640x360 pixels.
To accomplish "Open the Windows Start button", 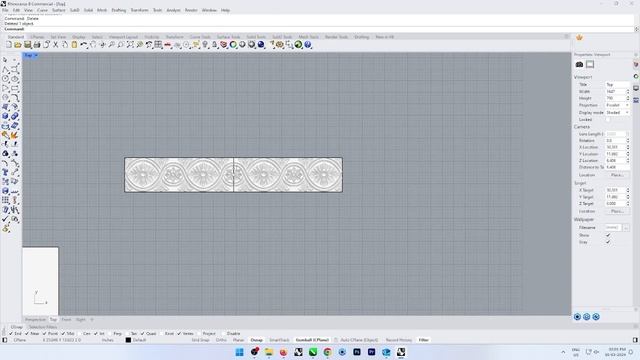I will point(240,352).
